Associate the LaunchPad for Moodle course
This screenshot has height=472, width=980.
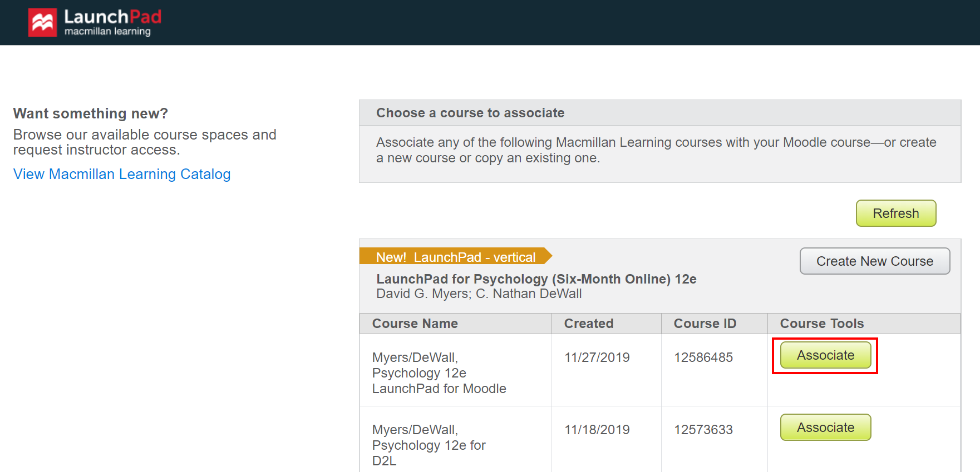point(825,355)
